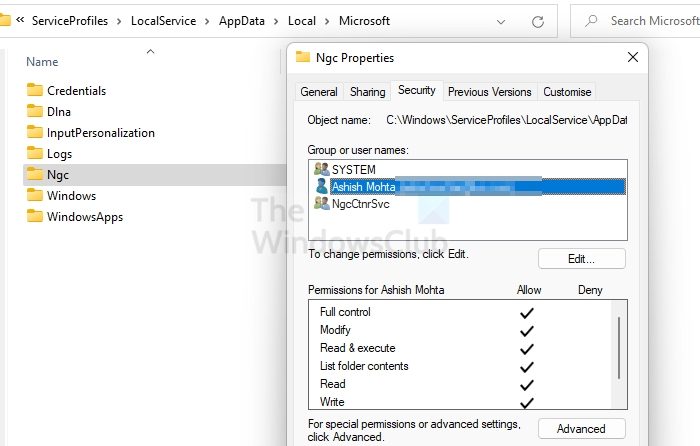Click the search magnifier icon
Viewport: 700px width, 446px height.
click(592, 21)
